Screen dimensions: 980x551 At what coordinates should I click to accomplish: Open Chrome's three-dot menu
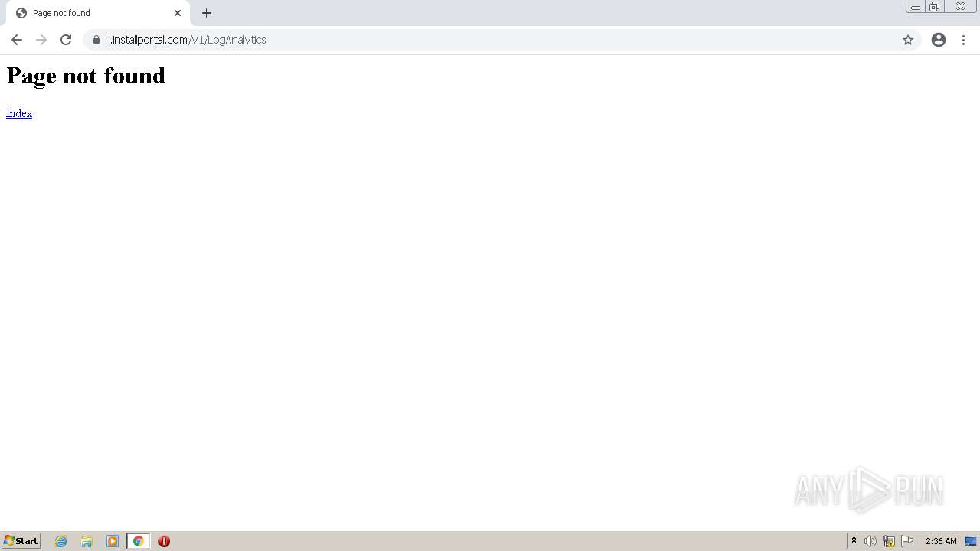(963, 40)
